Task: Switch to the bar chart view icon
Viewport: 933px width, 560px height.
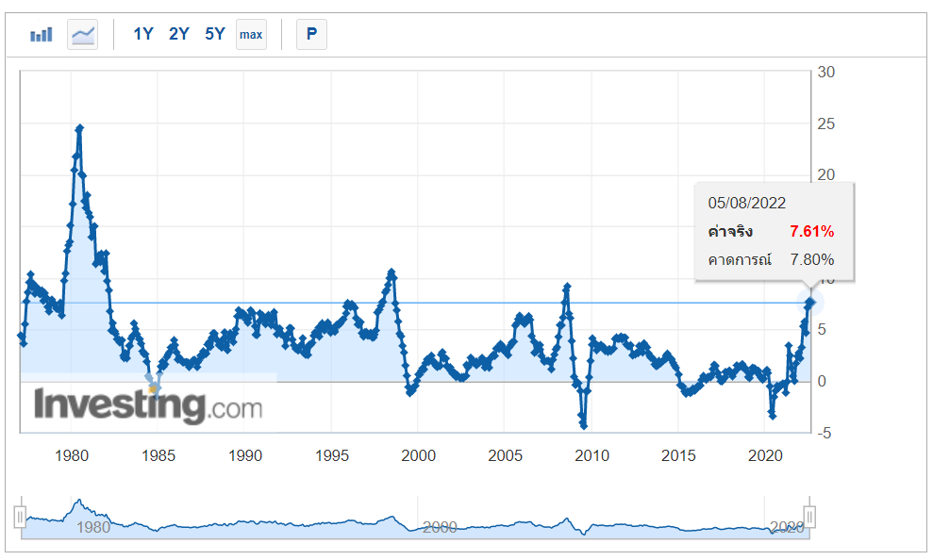Action: coord(41,35)
